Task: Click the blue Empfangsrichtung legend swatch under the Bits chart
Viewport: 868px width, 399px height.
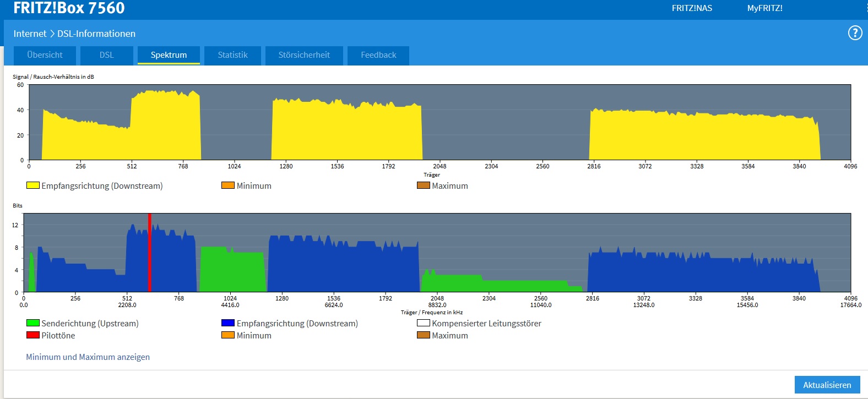Action: tap(228, 323)
